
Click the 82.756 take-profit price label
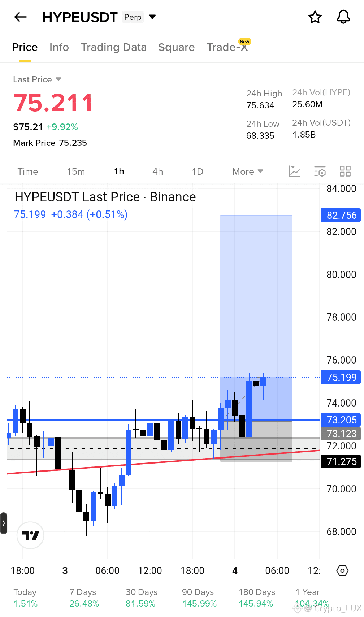point(341,215)
